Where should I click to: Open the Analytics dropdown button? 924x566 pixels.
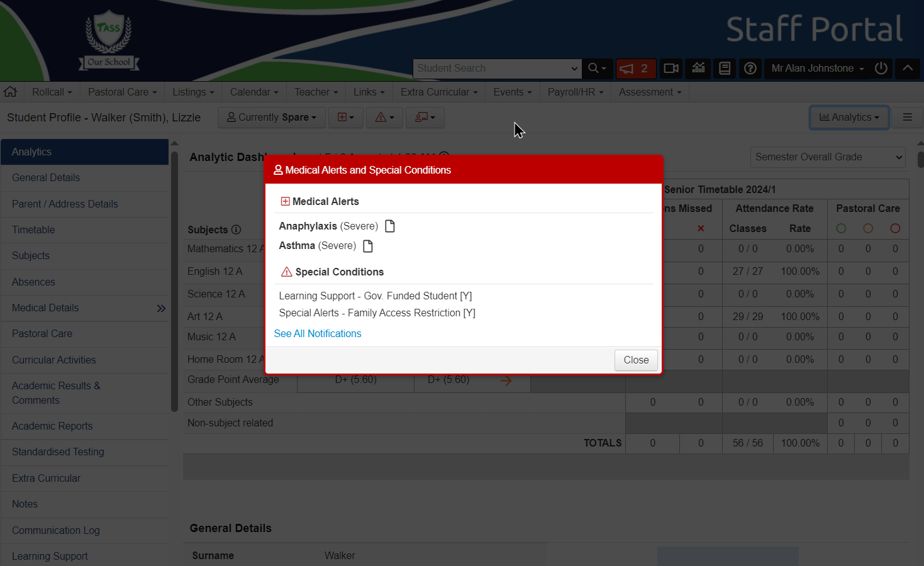(849, 118)
